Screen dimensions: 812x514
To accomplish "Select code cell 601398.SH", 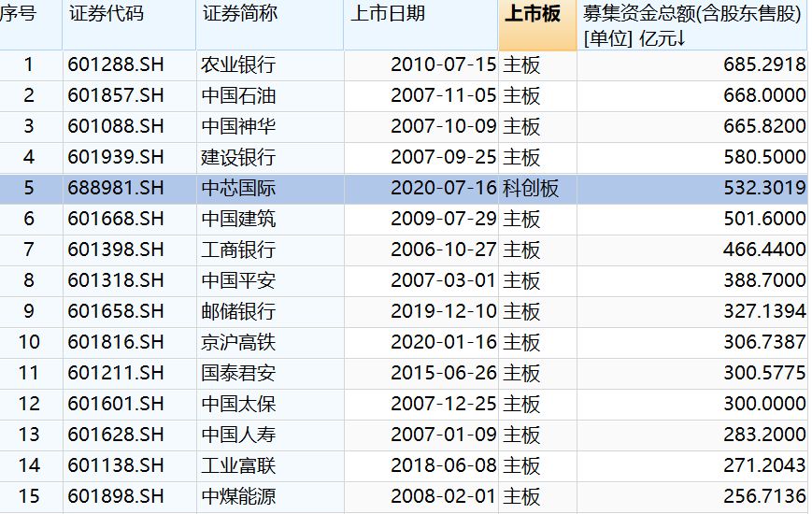I will [x=130, y=250].
